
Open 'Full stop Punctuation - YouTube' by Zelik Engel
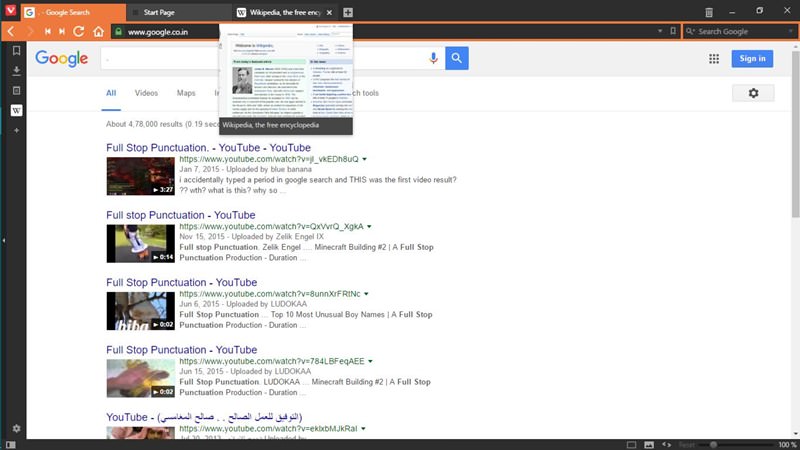[181, 215]
